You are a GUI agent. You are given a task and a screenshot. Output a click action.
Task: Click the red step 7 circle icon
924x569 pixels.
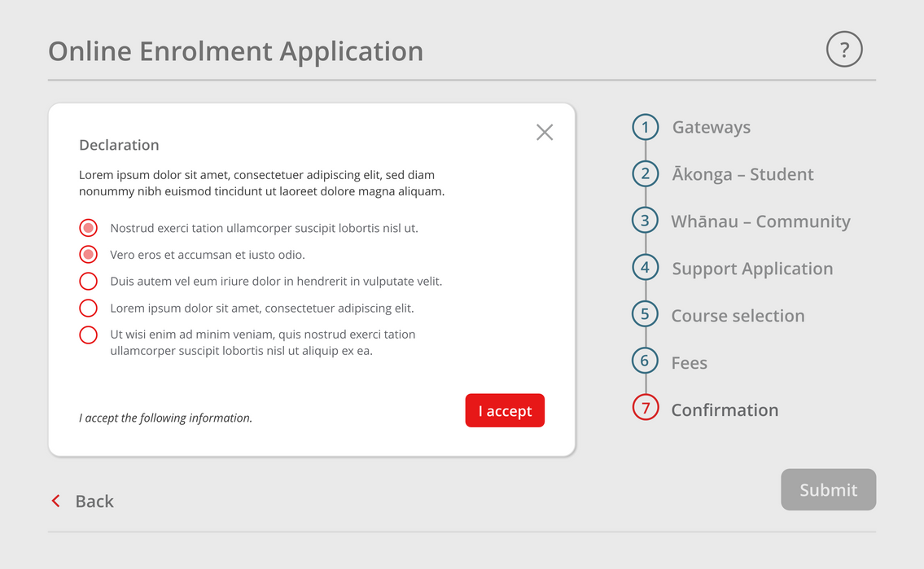coord(646,409)
